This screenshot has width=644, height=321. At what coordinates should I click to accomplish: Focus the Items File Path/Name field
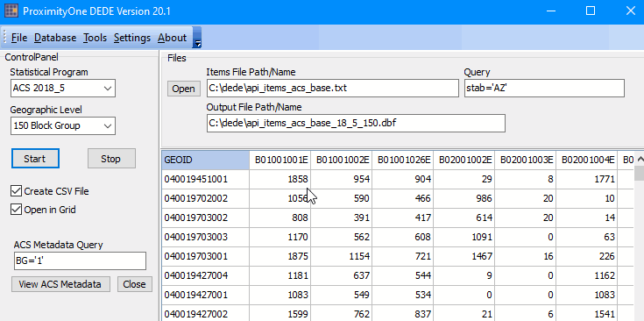click(333, 88)
